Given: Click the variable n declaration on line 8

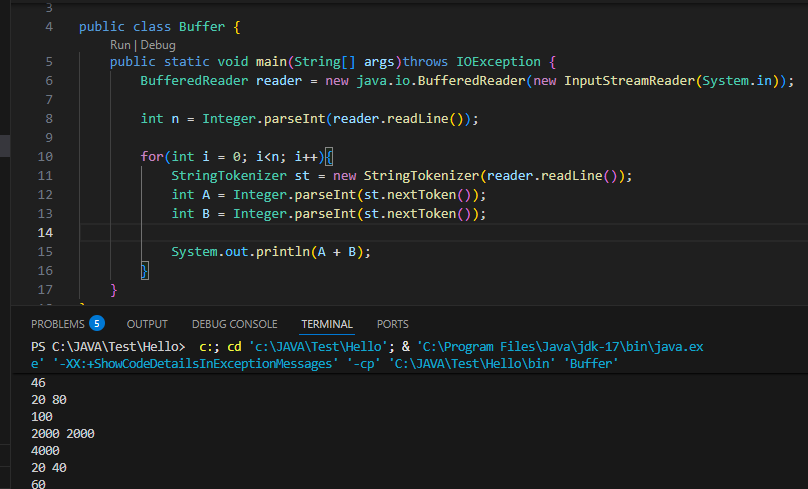Looking at the screenshot, I should [x=175, y=119].
